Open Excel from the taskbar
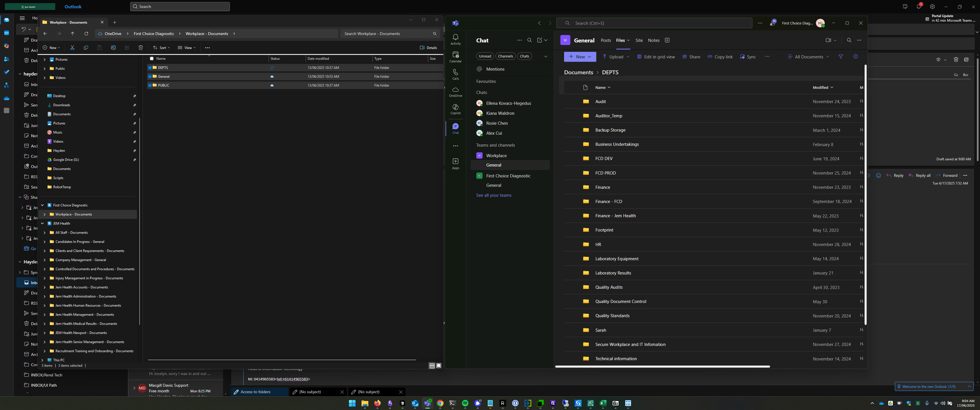The width and height of the screenshot is (980, 410). point(603,403)
